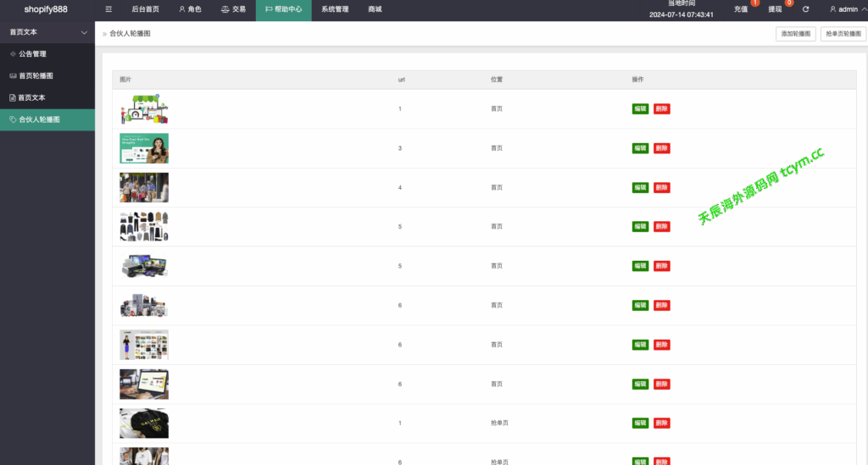Open the electronics devices thumbnail
This screenshot has height=465, width=868.
(x=144, y=266)
